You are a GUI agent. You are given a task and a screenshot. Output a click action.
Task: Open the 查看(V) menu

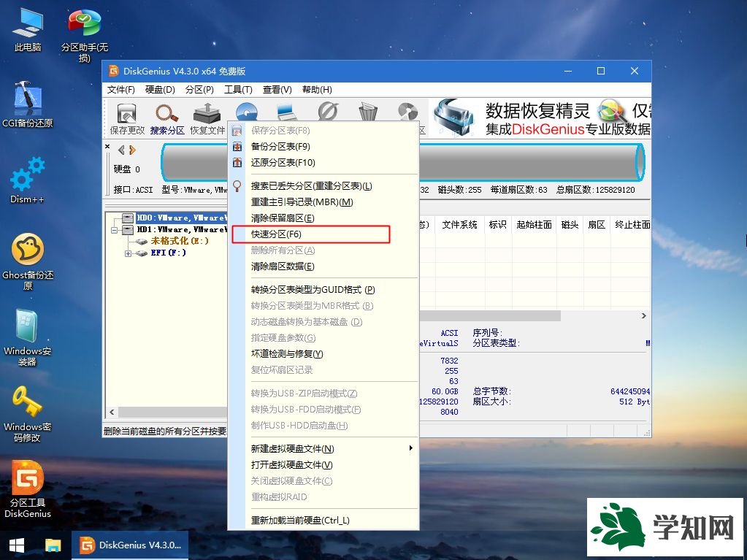277,89
